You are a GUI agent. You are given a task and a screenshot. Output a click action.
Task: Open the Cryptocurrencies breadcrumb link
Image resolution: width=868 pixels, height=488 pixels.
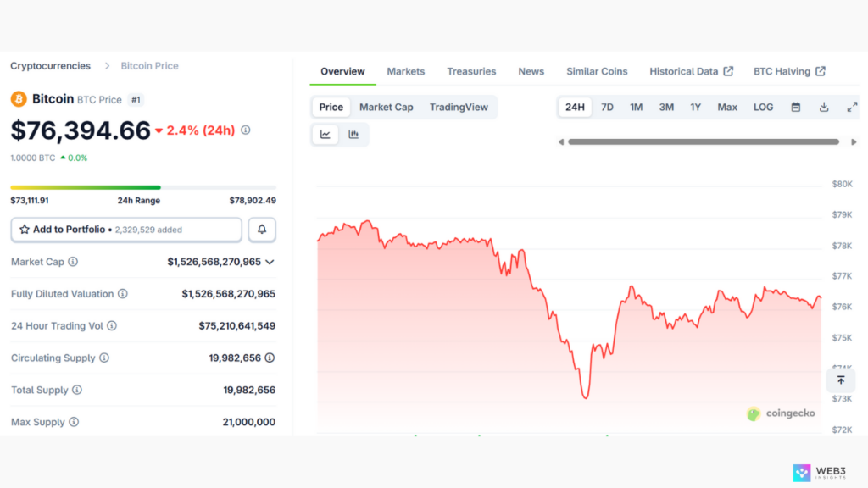(x=50, y=66)
